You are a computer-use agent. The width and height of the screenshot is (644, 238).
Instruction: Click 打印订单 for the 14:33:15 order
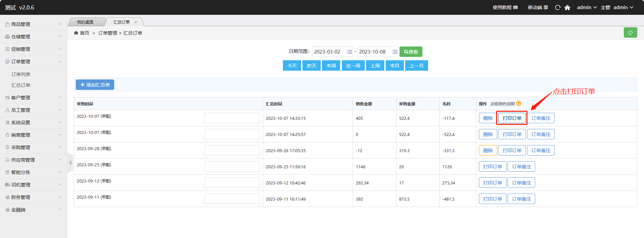tap(512, 118)
